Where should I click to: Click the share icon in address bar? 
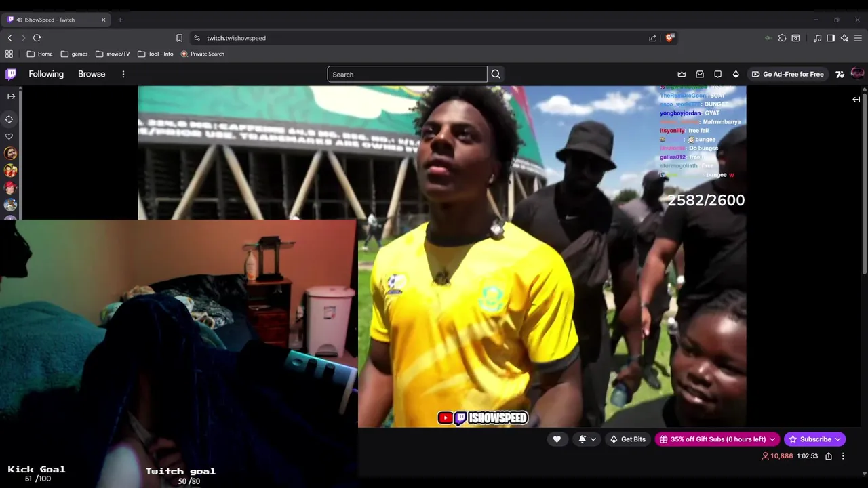[x=652, y=38]
